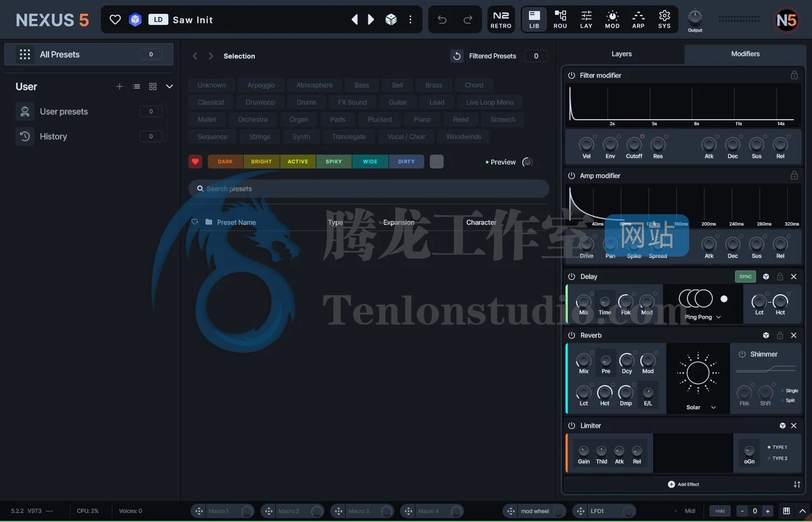This screenshot has width=812, height=522.
Task: Click the filter Cutoff knob
Action: click(x=634, y=145)
